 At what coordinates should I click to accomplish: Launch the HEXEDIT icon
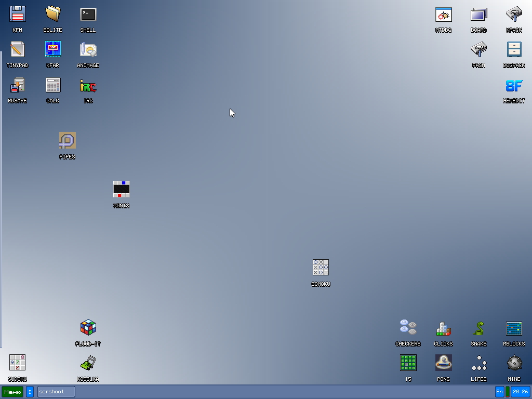(x=514, y=86)
